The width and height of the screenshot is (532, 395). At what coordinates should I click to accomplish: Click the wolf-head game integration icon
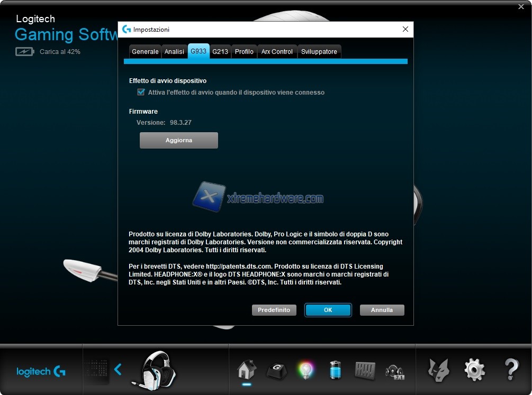(x=440, y=369)
